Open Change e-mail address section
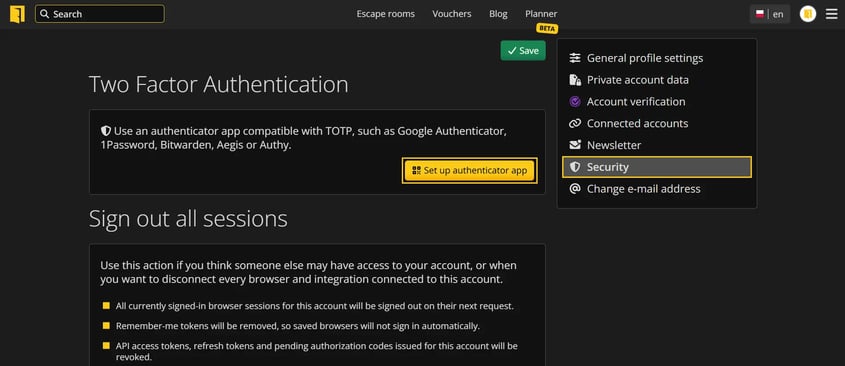Image resolution: width=845 pixels, height=366 pixels. pos(656,189)
